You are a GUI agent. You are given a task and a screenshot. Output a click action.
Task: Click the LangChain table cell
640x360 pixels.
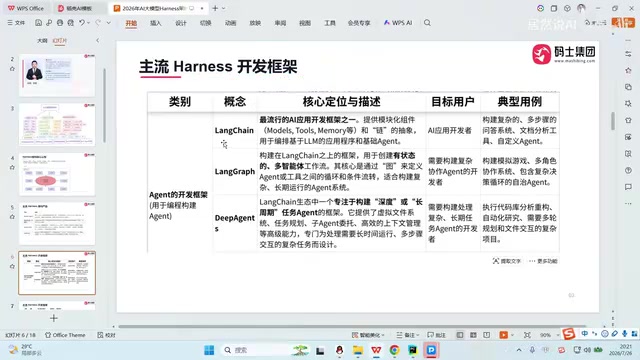[x=234, y=130]
